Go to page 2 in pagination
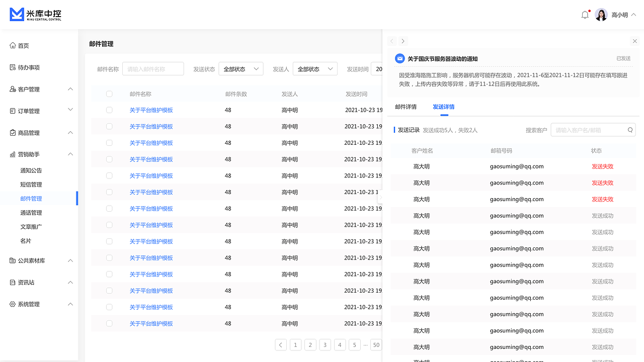 coord(310,345)
